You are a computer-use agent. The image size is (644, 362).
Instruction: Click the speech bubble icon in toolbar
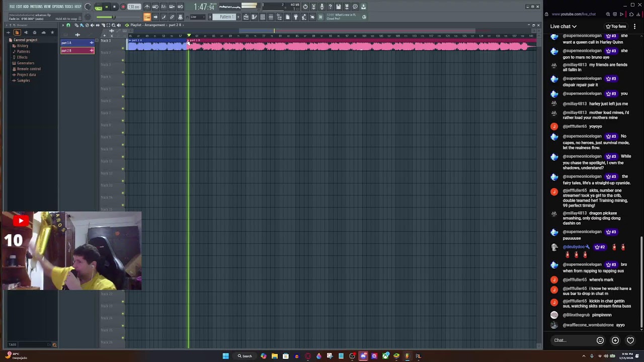(355, 7)
